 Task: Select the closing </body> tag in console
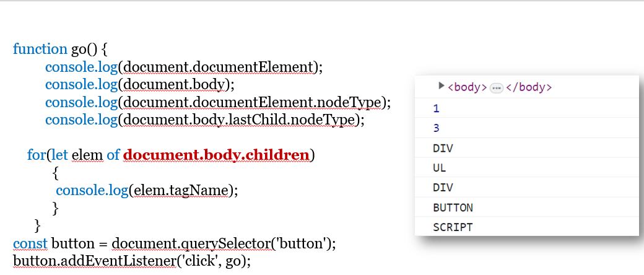tap(528, 87)
